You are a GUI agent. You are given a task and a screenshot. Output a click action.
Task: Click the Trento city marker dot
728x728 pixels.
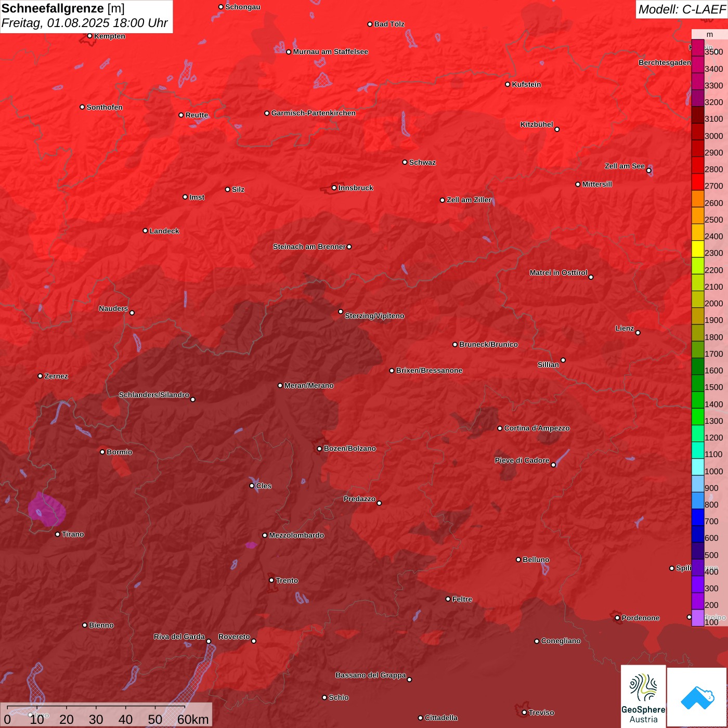pyautogui.click(x=271, y=580)
